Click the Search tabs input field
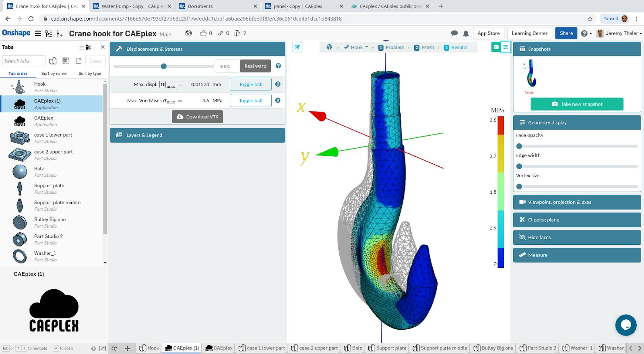This screenshot has height=354, width=644. [x=23, y=61]
